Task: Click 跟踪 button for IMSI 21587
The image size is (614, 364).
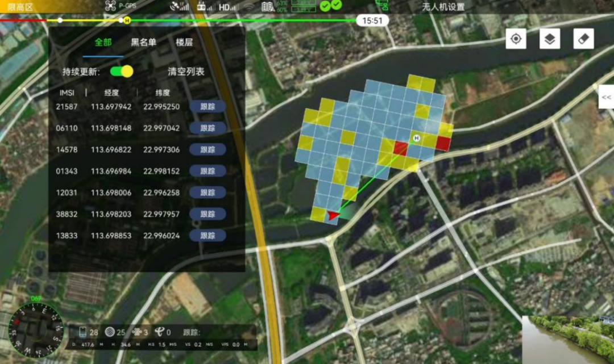Action: tap(208, 107)
